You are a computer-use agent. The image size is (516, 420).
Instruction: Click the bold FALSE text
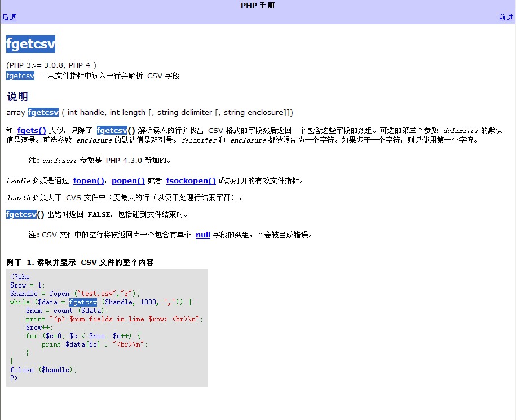(x=99, y=215)
